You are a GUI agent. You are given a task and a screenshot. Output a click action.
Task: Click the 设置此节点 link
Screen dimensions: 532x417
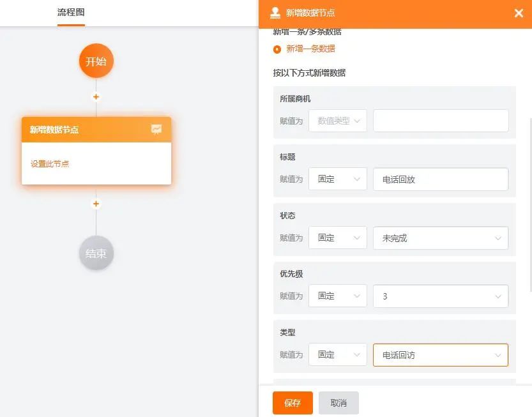coord(50,164)
